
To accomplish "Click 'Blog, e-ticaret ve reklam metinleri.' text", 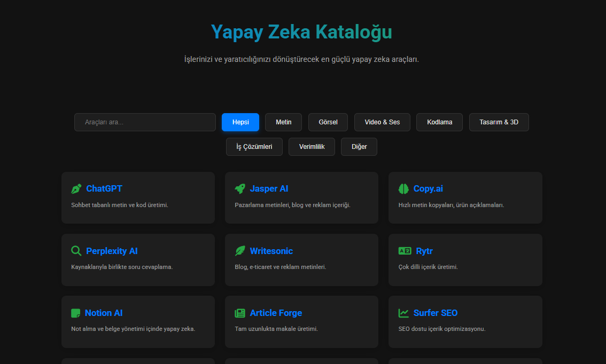I will coord(280,267).
